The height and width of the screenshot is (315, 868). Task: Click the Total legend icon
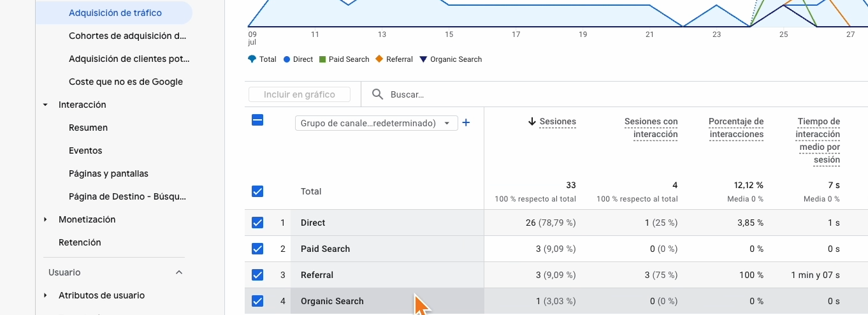[252, 59]
